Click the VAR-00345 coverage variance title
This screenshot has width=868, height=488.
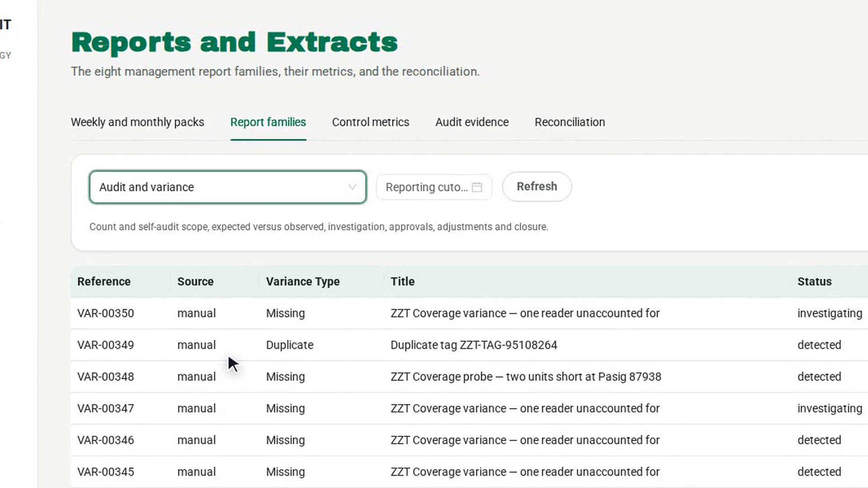(525, 471)
